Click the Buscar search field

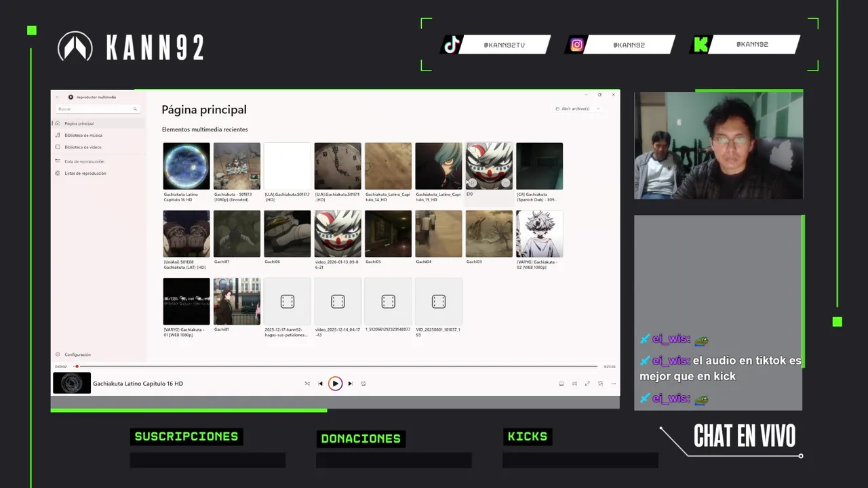point(97,108)
